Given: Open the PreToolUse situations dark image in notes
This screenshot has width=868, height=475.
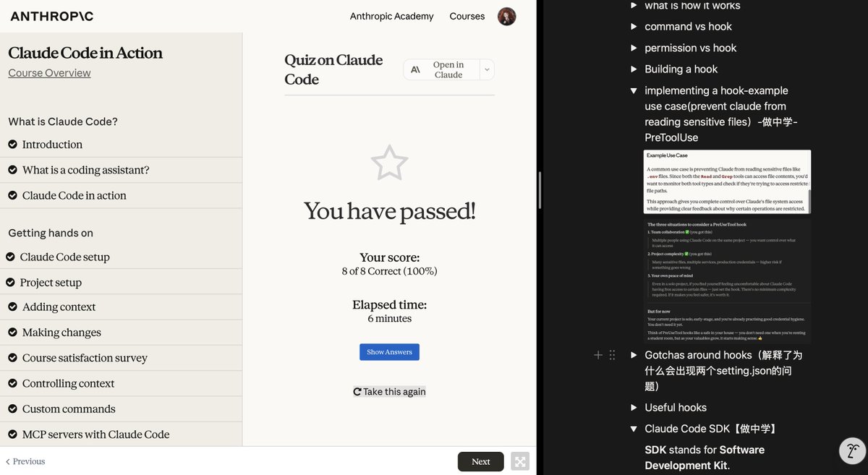Looking at the screenshot, I should point(727,280).
